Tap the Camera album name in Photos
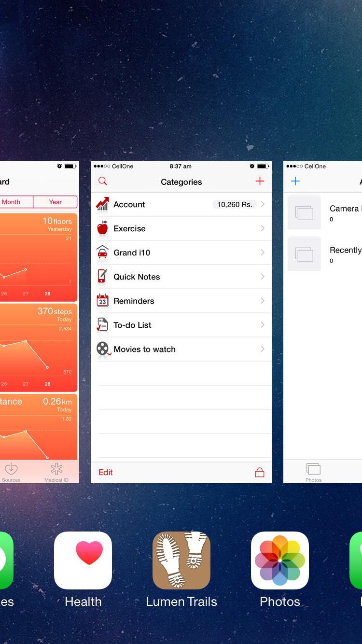 pyautogui.click(x=346, y=209)
